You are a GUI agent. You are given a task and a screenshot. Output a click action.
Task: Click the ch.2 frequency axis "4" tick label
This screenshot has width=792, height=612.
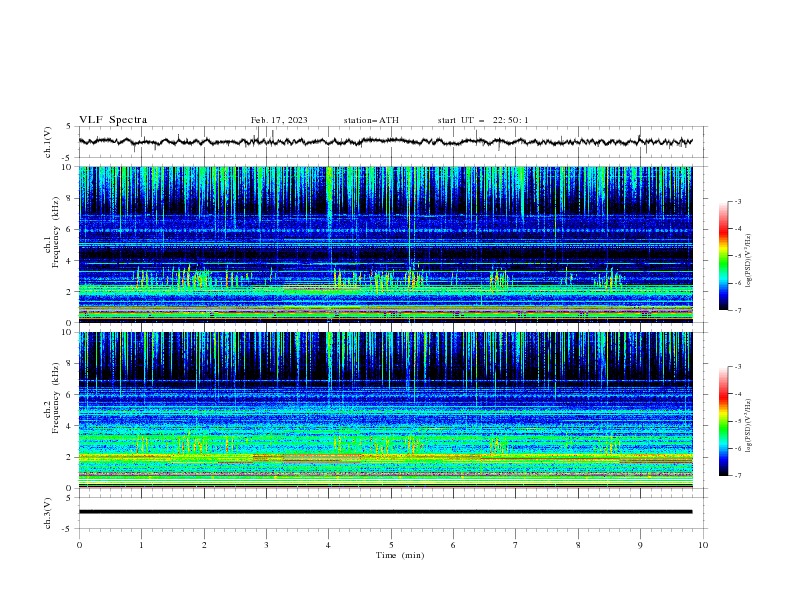pos(69,426)
